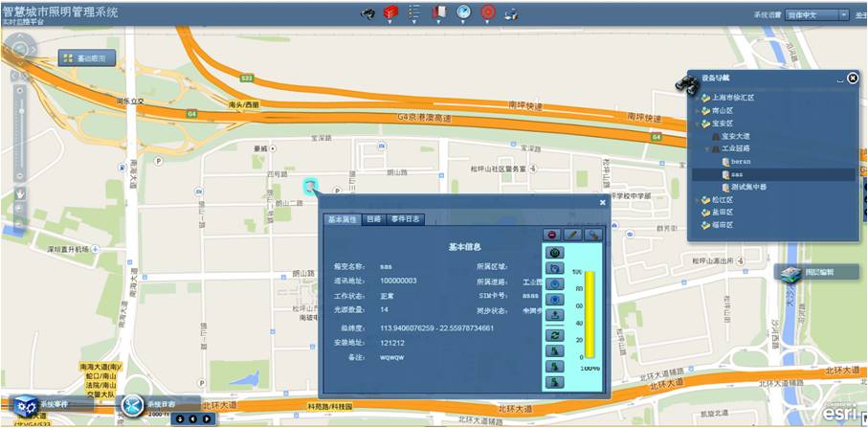Click the green refresh icon in control strip
The image size is (868, 428).
coord(555,334)
